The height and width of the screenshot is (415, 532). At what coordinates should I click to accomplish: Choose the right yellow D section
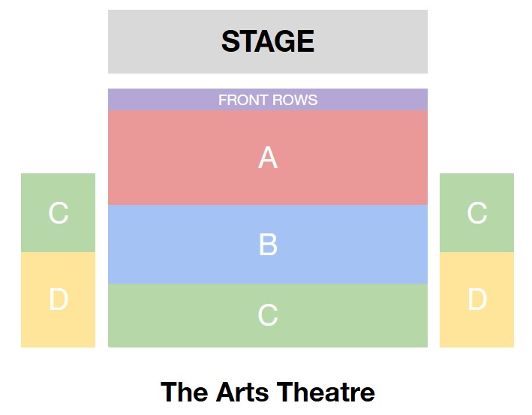[x=476, y=299]
